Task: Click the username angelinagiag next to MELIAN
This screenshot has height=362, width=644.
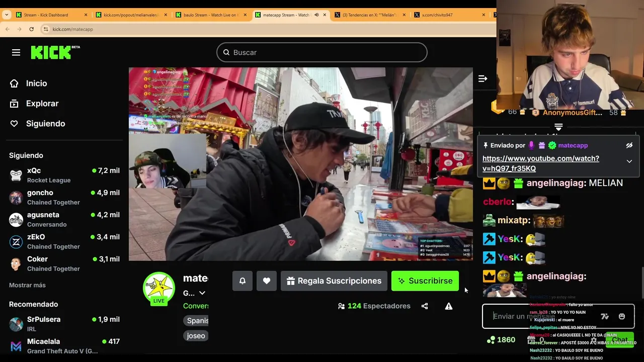Action: [x=555, y=183]
